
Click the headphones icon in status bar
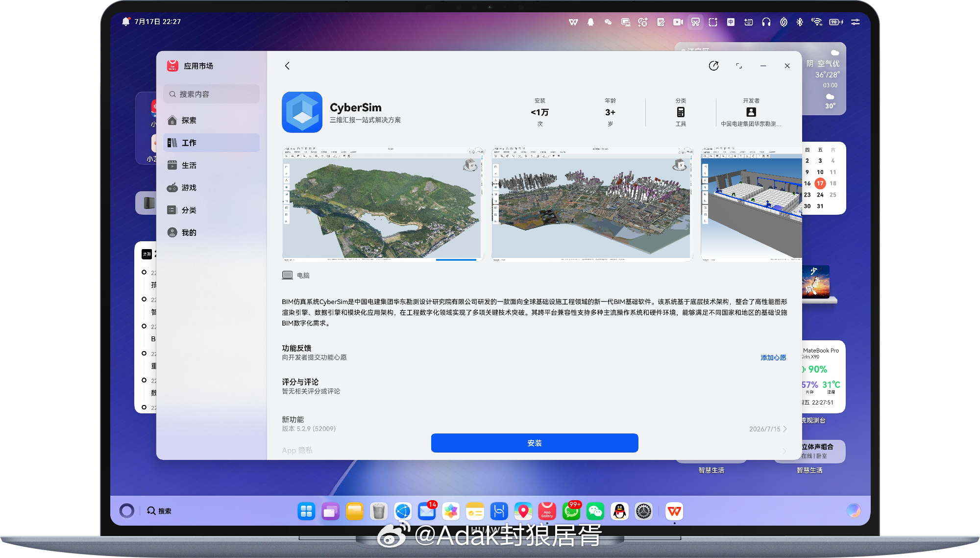coord(766,22)
